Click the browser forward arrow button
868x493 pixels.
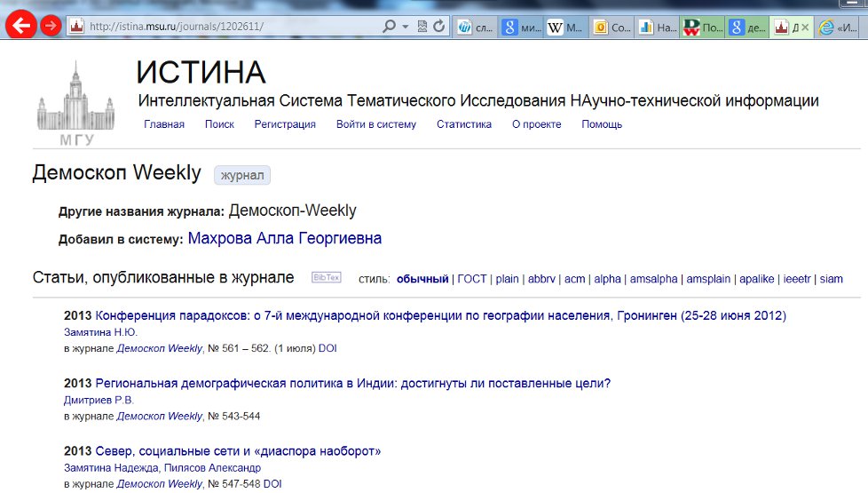(x=51, y=27)
